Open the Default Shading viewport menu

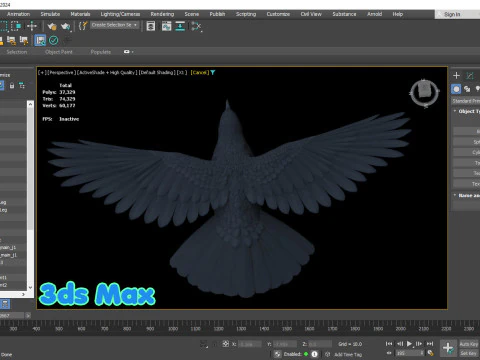click(157, 72)
